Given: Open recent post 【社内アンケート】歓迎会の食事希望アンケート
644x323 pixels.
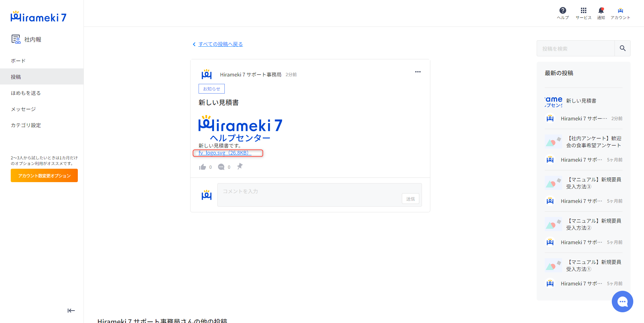Looking at the screenshot, I should coord(594,142).
